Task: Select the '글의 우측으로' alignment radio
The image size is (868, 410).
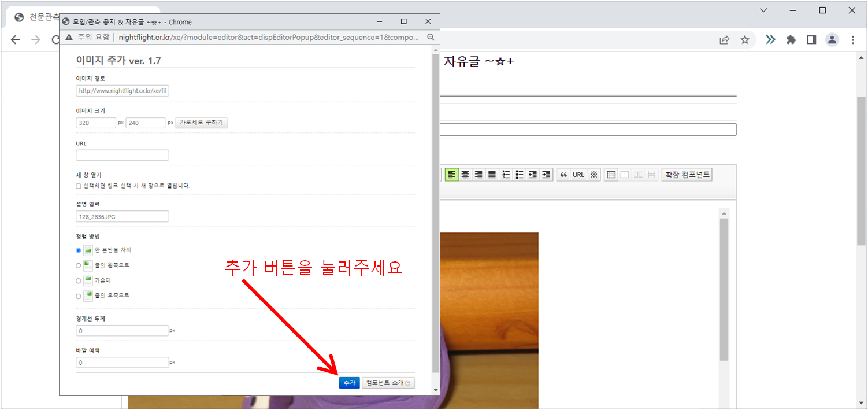Action: [79, 296]
